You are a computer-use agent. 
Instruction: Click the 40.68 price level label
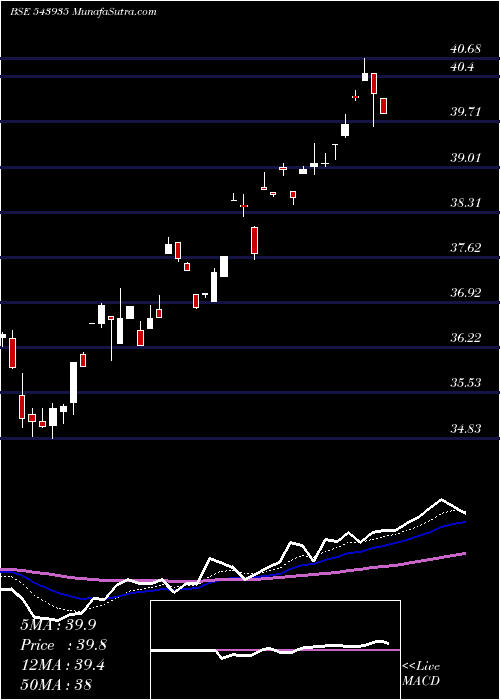[465, 49]
